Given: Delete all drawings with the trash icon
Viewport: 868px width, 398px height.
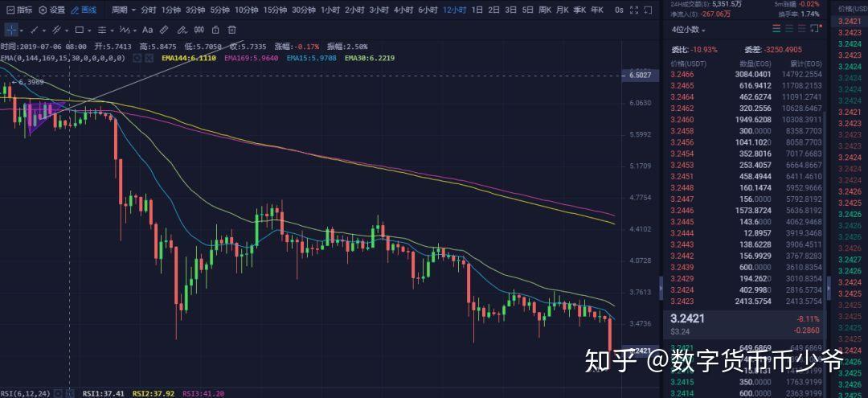Looking at the screenshot, I should click(x=231, y=30).
